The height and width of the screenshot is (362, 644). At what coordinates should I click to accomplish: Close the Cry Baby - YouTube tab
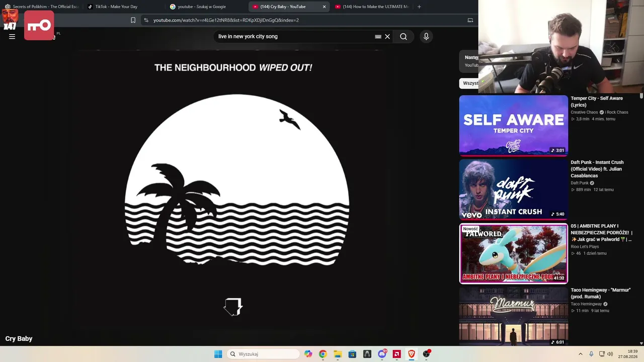tap(324, 7)
